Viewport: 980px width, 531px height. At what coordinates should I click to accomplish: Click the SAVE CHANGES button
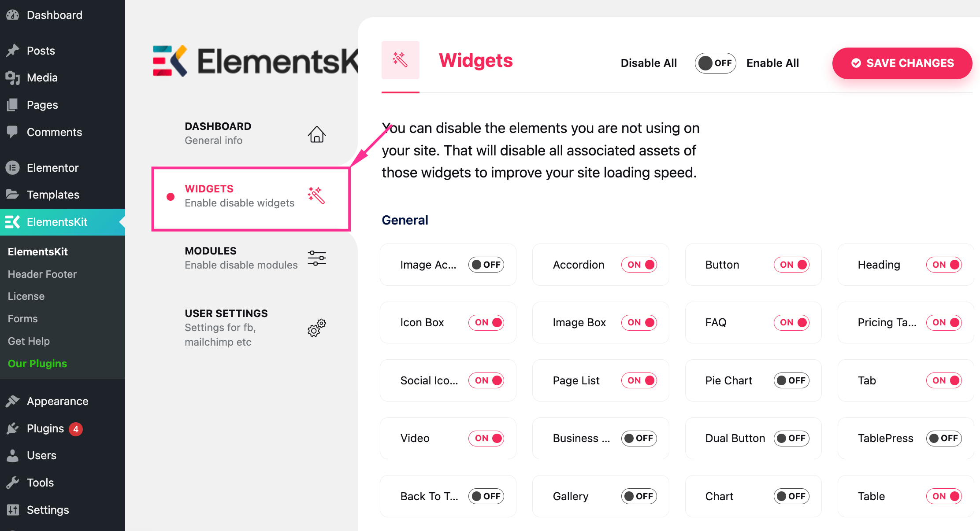[x=902, y=63]
